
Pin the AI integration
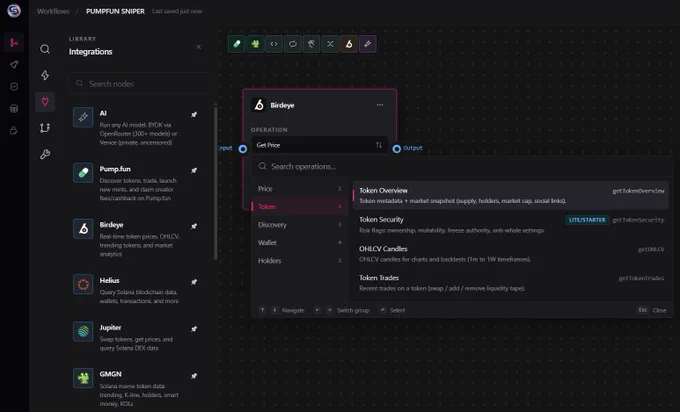pyautogui.click(x=194, y=114)
